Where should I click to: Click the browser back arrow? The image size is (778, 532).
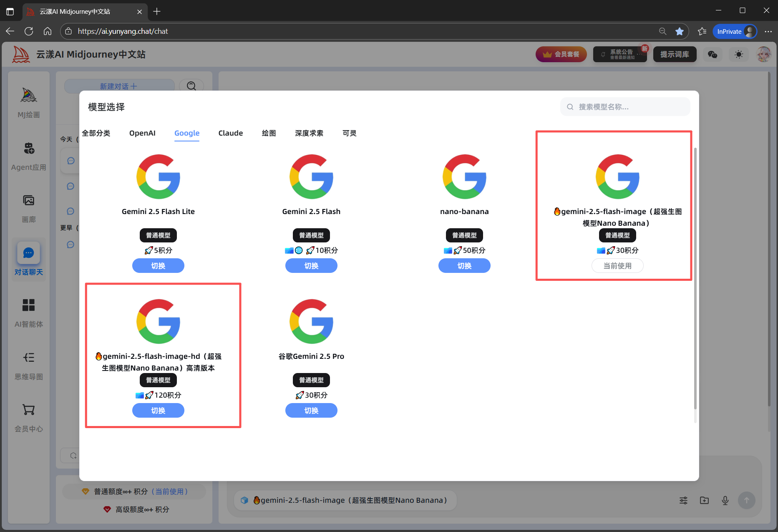10,31
